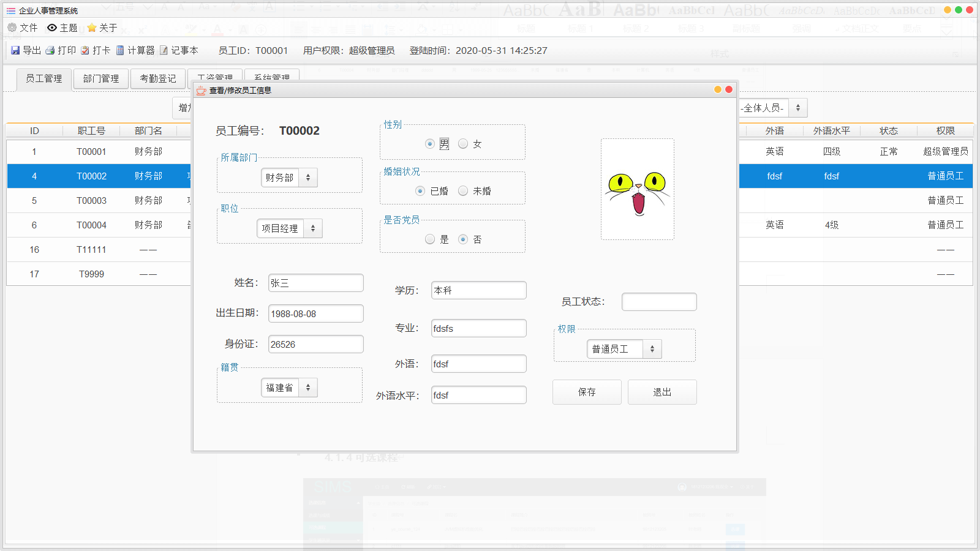Click the empty 员工状态 field
980x551 pixels.
tap(659, 302)
